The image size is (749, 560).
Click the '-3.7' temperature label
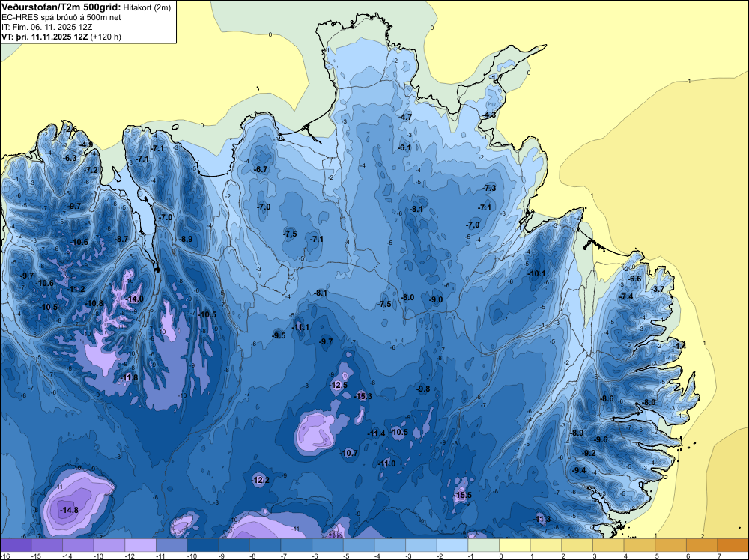[658, 289]
